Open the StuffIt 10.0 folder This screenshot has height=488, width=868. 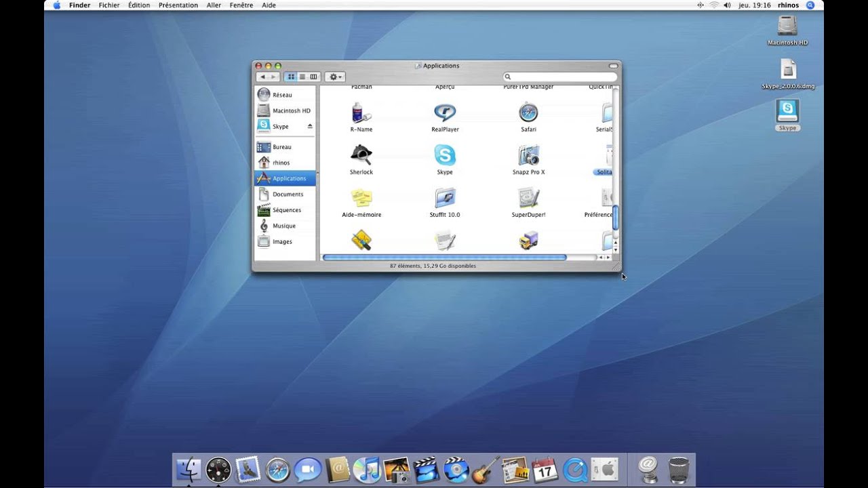coord(445,198)
